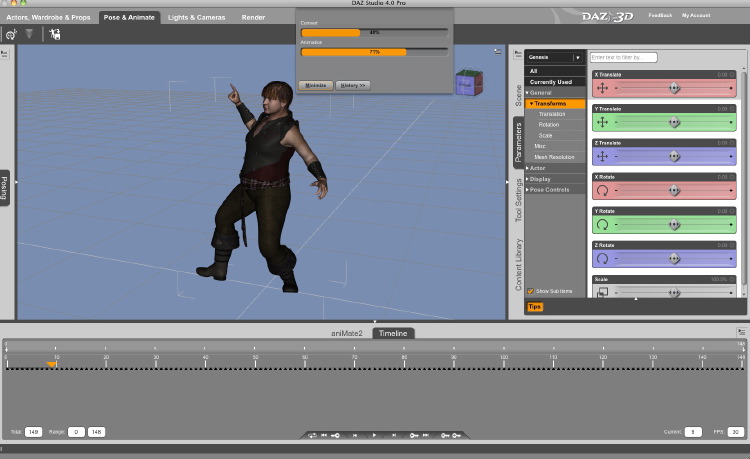Switch to Actors, Wardrobe & Props tab

[48, 17]
